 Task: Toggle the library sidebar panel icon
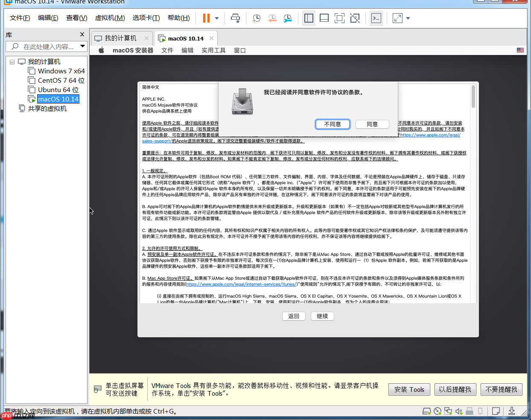tap(309, 18)
